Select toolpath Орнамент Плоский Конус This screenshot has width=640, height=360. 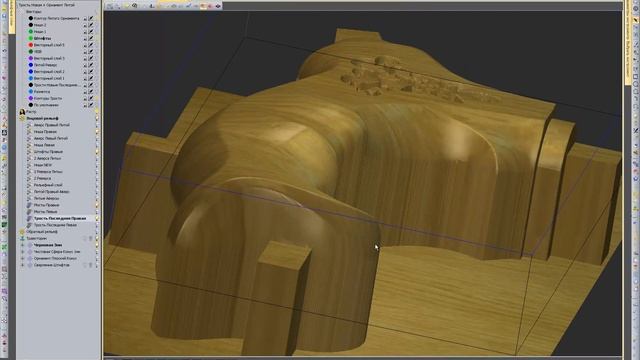pyautogui.click(x=55, y=258)
